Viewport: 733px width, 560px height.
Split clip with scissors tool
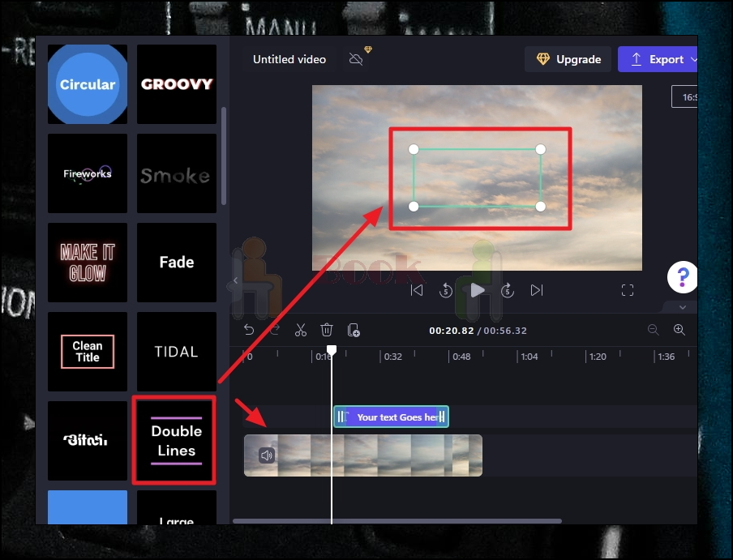click(301, 330)
